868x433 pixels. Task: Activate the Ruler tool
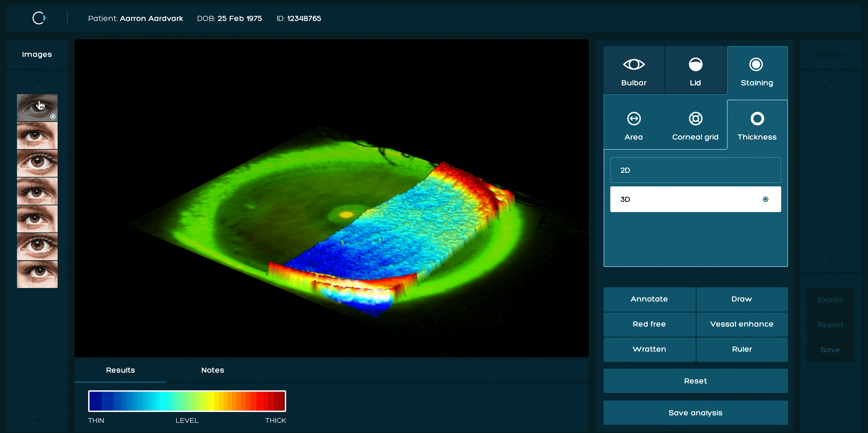[x=742, y=349]
